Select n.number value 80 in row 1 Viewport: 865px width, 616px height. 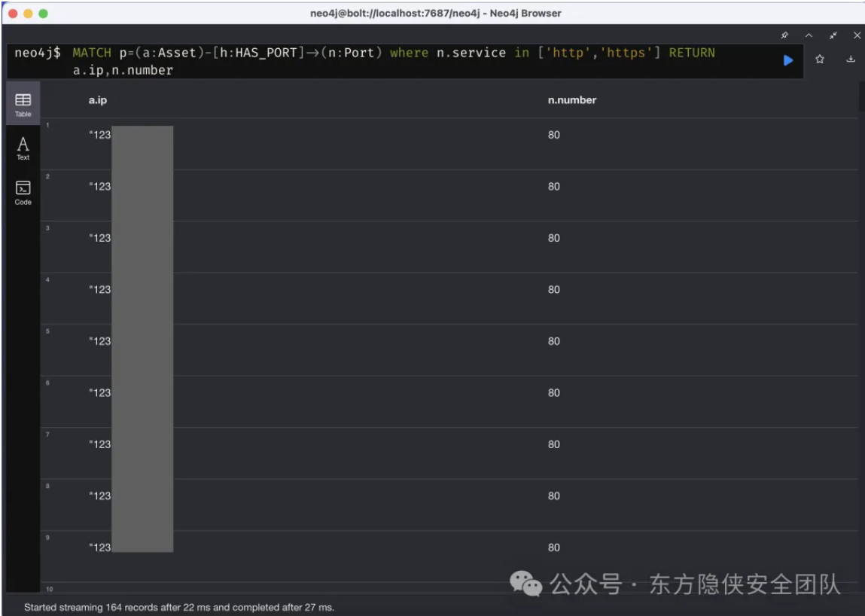coord(554,135)
